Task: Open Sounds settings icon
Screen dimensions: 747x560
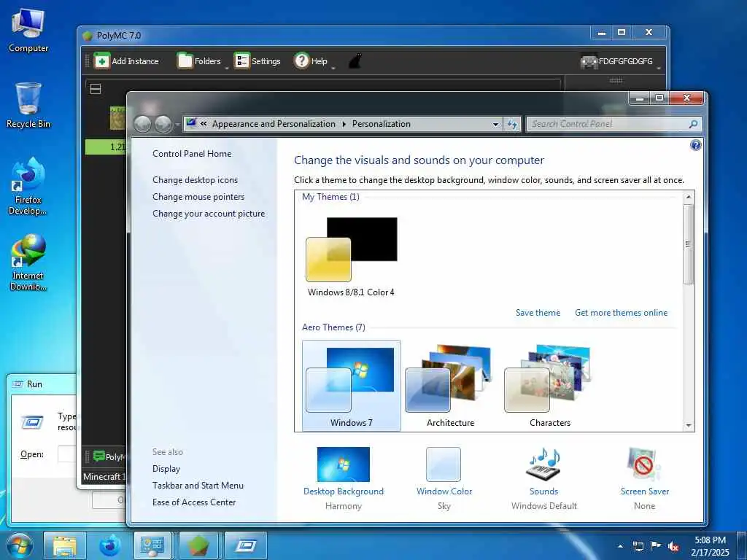Action: tap(543, 464)
